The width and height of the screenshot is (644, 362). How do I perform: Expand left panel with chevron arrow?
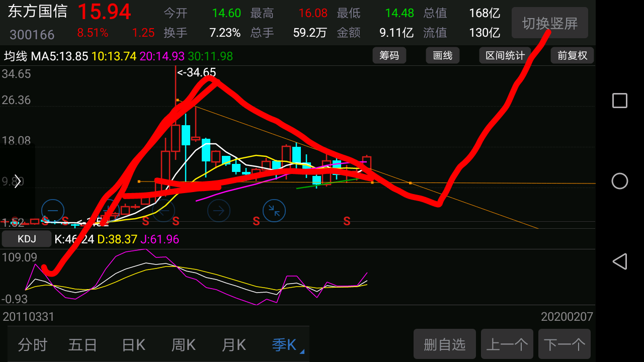coord(18,182)
